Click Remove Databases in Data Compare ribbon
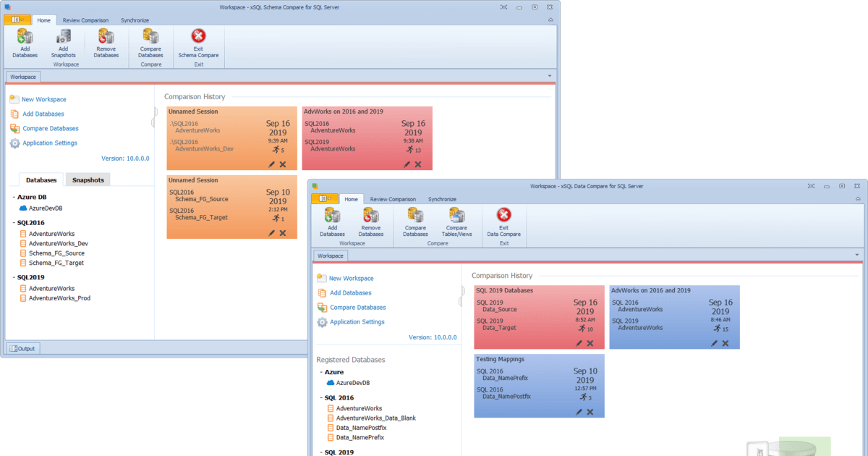This screenshot has height=456, width=868. click(x=371, y=222)
